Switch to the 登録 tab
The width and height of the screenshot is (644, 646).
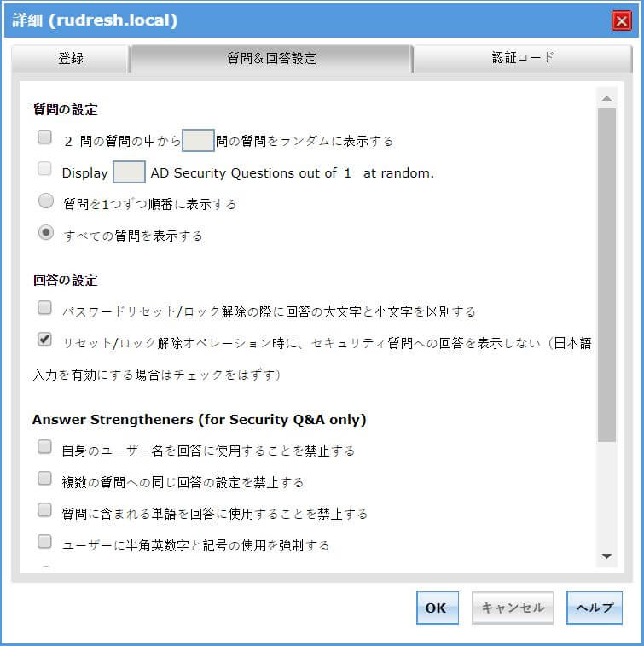point(71,59)
